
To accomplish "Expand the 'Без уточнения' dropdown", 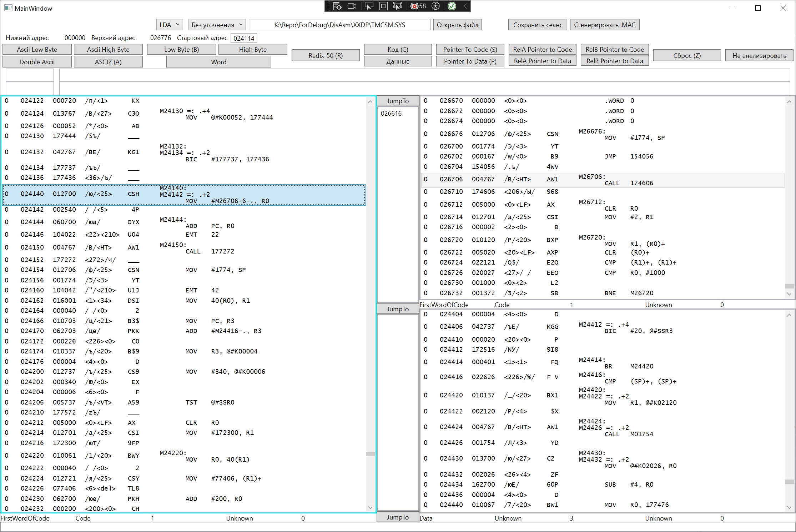I will 217,25.
